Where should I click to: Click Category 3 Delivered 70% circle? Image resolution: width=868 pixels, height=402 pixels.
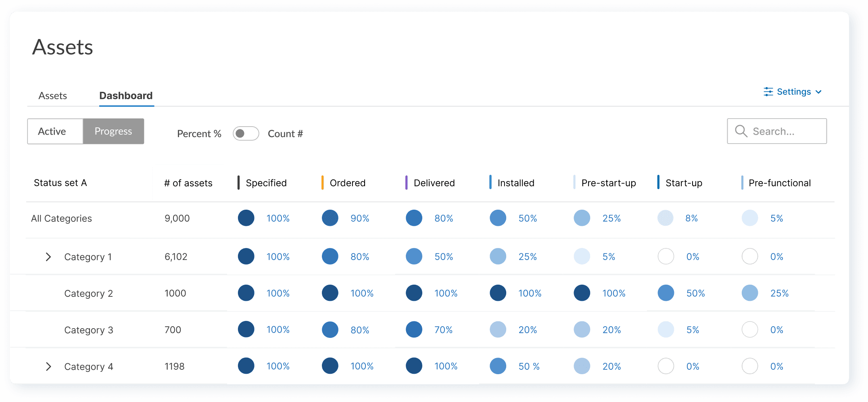click(x=414, y=330)
